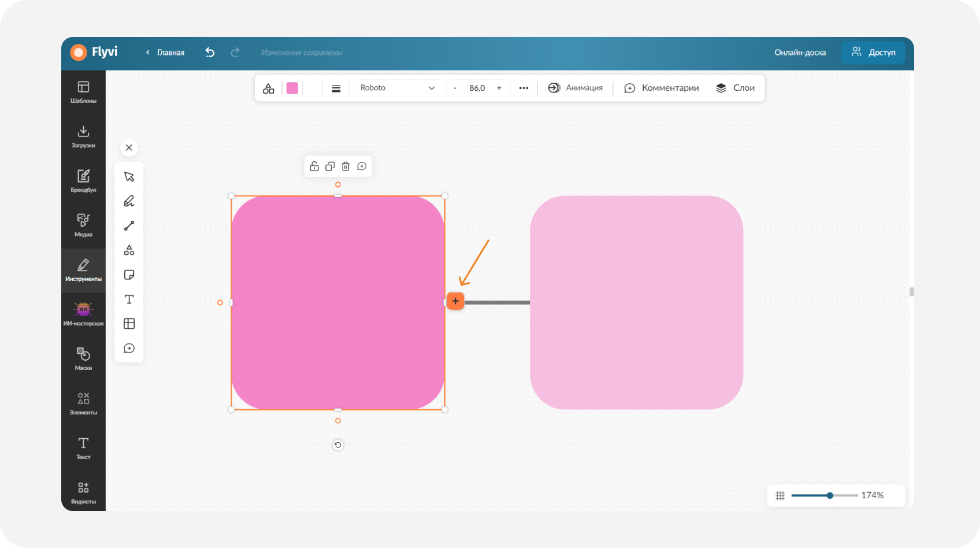980x548 pixels.
Task: Open the ИИ-мастерская section
Action: tap(83, 314)
